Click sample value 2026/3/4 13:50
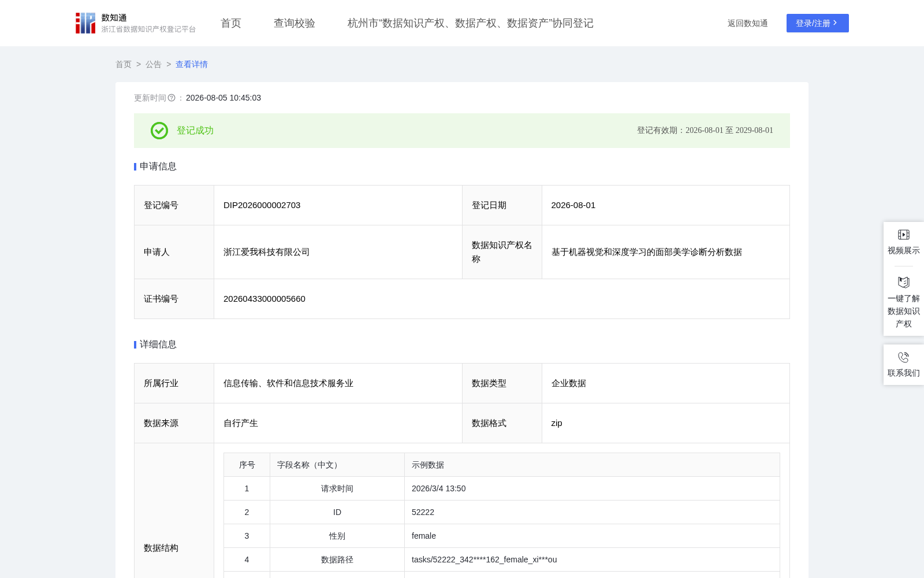The height and width of the screenshot is (578, 924). (439, 488)
